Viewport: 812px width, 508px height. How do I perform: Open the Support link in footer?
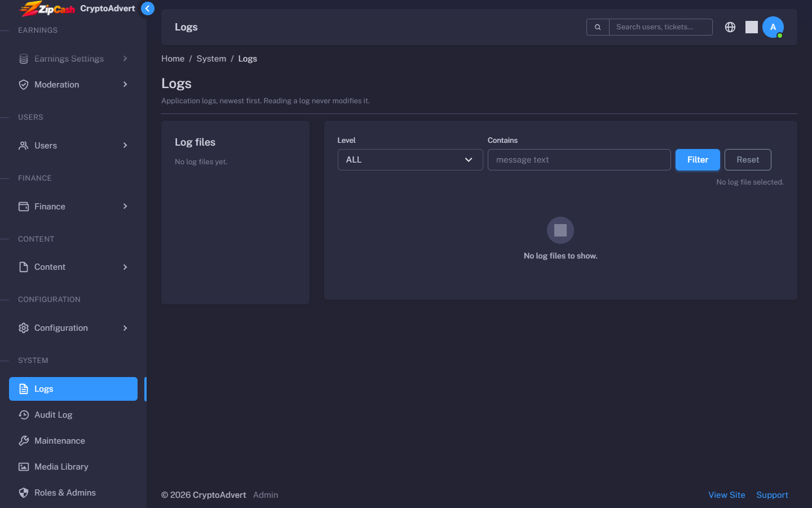(773, 495)
